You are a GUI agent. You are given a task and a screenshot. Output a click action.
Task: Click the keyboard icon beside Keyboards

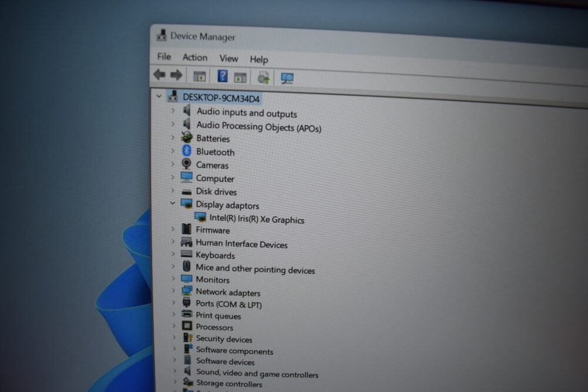click(186, 254)
